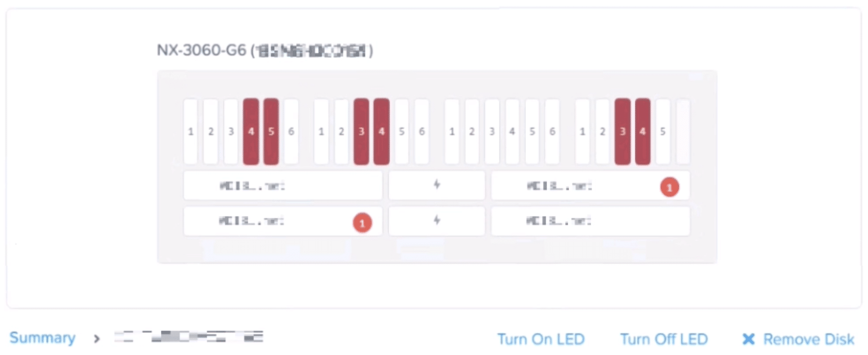The width and height of the screenshot is (868, 355).
Task: Select red disk 4 in fourth disk group
Action: click(643, 132)
